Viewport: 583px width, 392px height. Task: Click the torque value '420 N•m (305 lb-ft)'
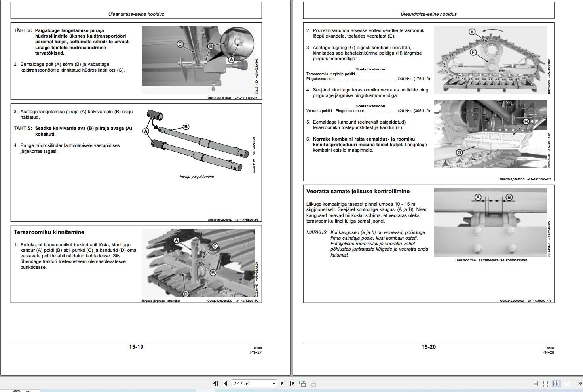pyautogui.click(x=414, y=111)
